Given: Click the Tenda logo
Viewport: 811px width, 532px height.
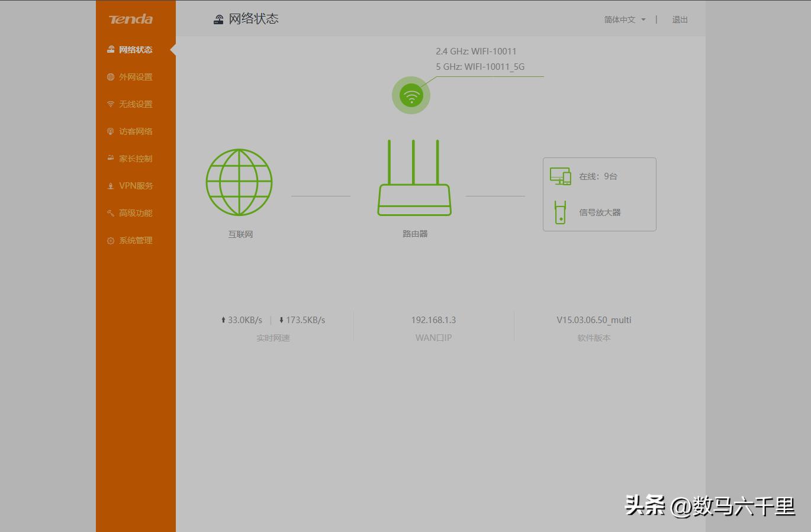Looking at the screenshot, I should pyautogui.click(x=131, y=19).
